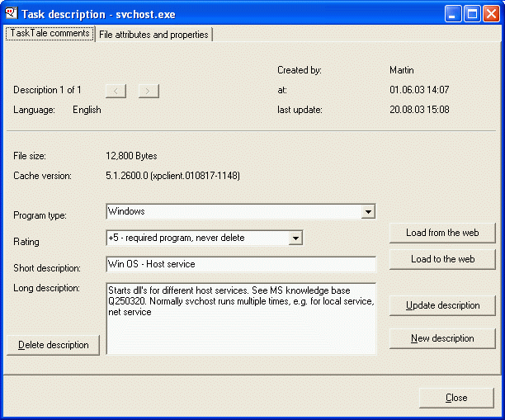The width and height of the screenshot is (505, 420).
Task: Click the TaskTale app icon in title bar
Action: click(x=11, y=13)
